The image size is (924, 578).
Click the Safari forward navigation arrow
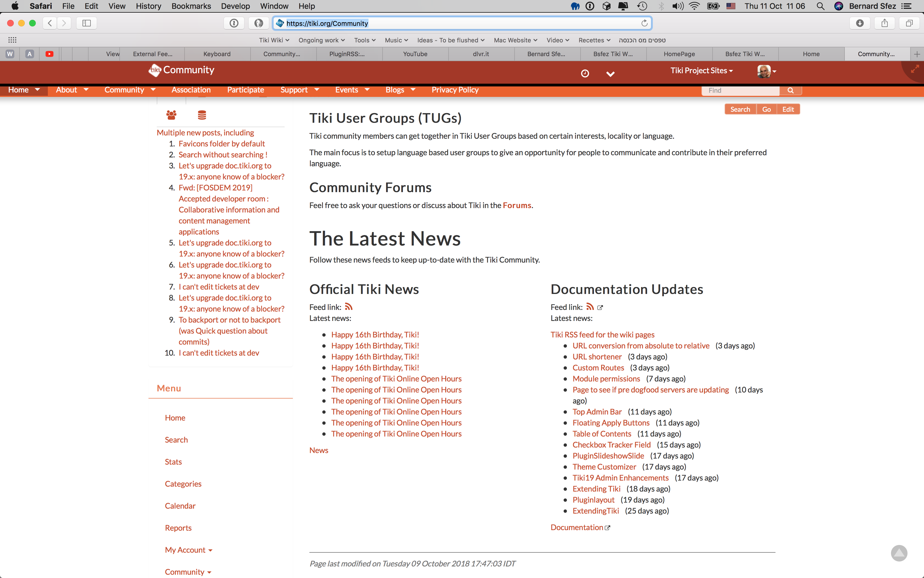(x=64, y=23)
